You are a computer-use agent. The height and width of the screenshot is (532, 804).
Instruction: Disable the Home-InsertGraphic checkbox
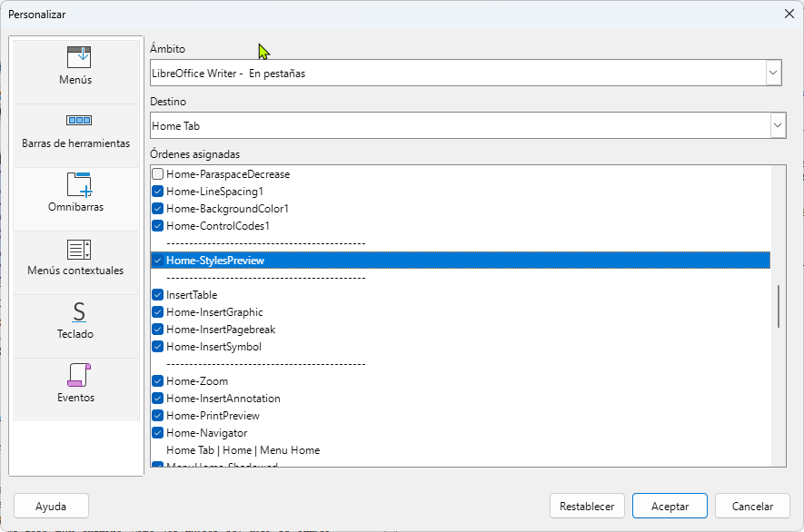pos(158,312)
